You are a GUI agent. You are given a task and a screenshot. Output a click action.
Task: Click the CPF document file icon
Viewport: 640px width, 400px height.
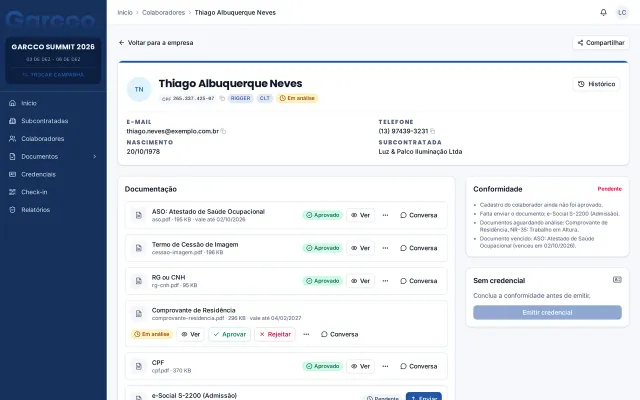[x=139, y=366]
